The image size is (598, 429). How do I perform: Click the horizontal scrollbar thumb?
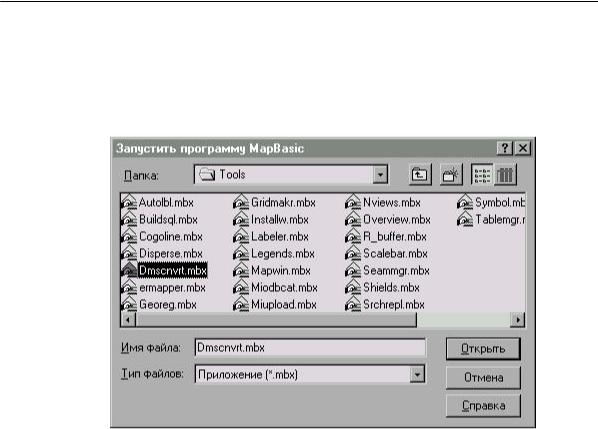pyautogui.click(x=276, y=320)
